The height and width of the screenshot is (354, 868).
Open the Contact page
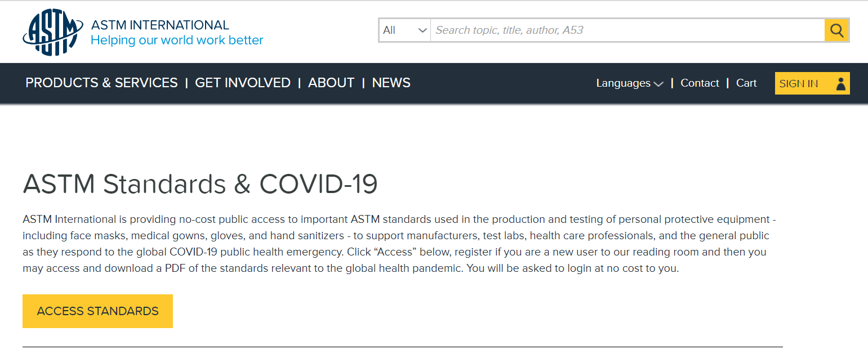click(x=700, y=83)
